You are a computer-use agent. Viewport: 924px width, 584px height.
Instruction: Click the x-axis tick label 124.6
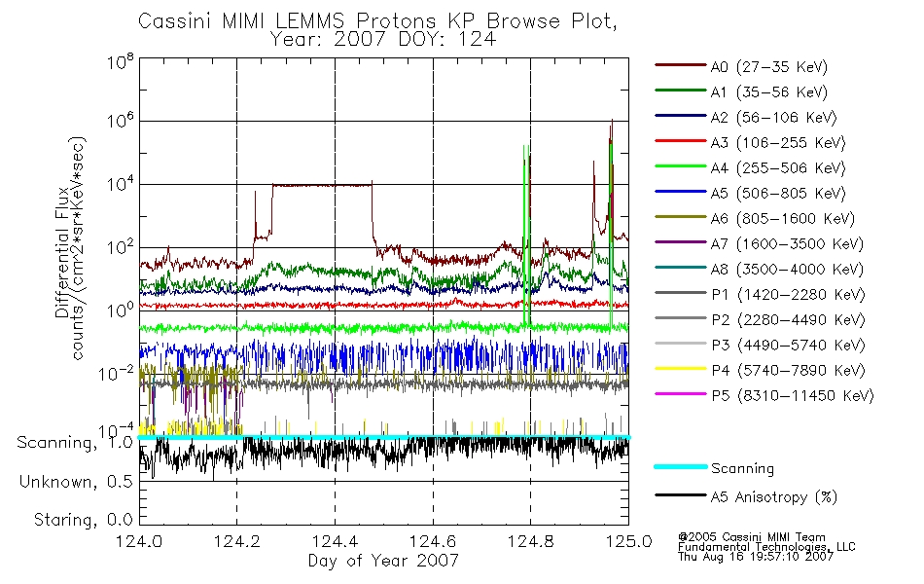433,541
